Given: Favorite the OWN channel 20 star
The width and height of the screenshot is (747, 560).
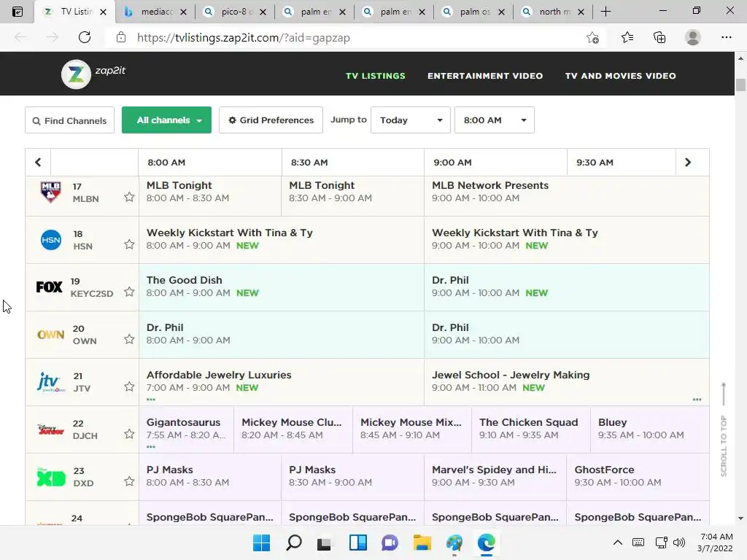Looking at the screenshot, I should (x=129, y=339).
